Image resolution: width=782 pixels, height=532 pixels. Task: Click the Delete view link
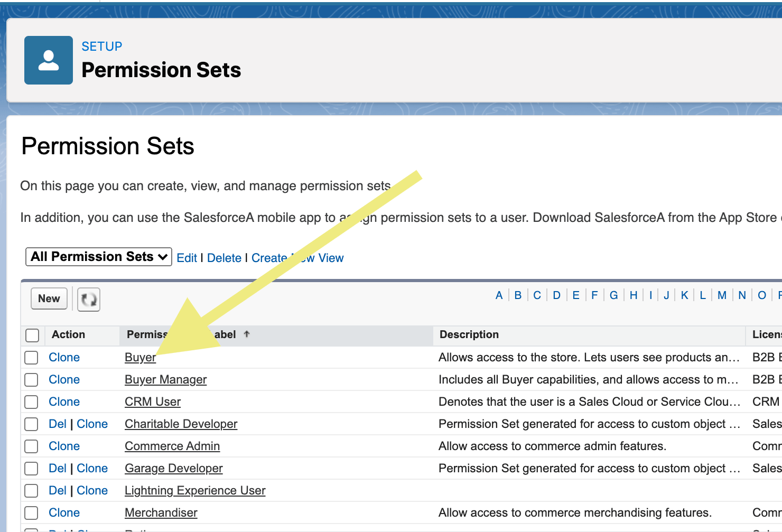pos(224,257)
